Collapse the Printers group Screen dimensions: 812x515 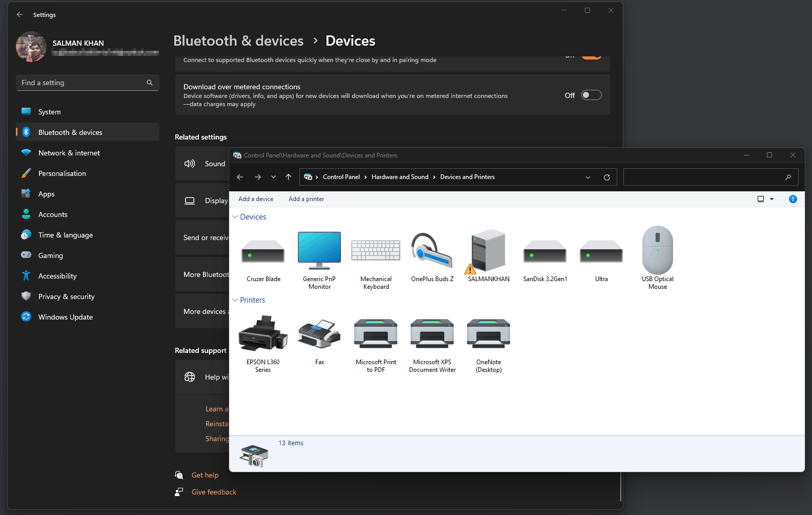[x=235, y=300]
